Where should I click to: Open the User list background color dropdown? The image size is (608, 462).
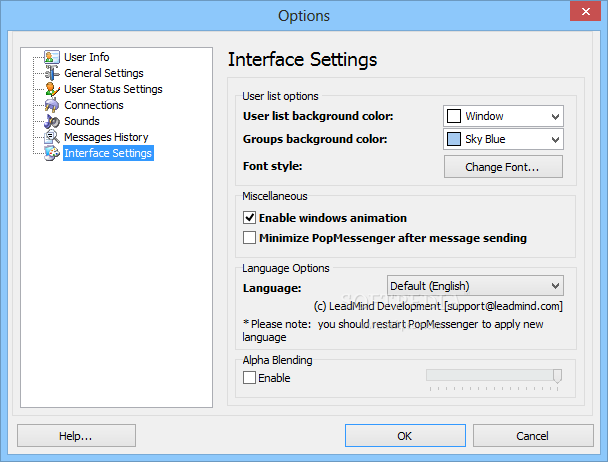[x=503, y=116]
